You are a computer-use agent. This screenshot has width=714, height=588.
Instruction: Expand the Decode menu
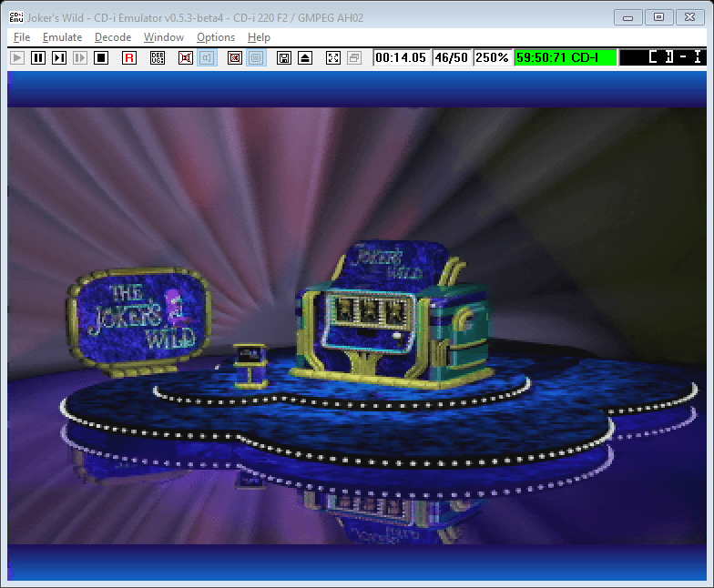(113, 37)
